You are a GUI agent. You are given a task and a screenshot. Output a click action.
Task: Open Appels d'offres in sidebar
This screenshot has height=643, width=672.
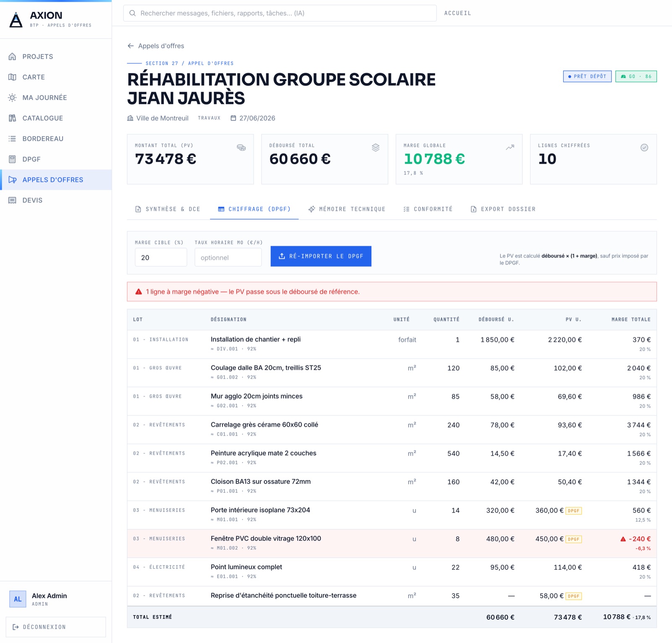tap(56, 180)
